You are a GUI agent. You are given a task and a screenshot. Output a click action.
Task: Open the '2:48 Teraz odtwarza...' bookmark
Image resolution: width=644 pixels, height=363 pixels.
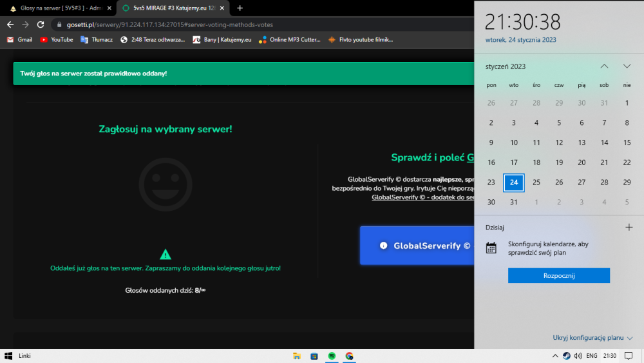click(x=153, y=40)
